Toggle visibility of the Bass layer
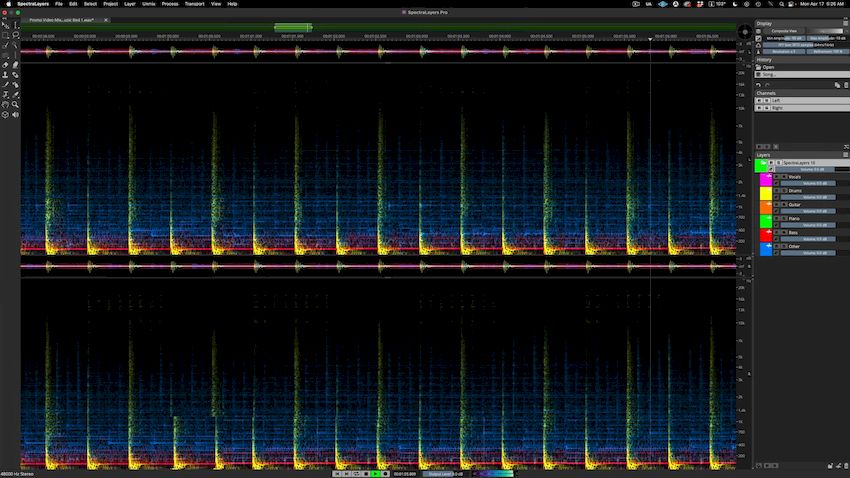Screen dimensions: 850x478 pyautogui.click(x=776, y=232)
